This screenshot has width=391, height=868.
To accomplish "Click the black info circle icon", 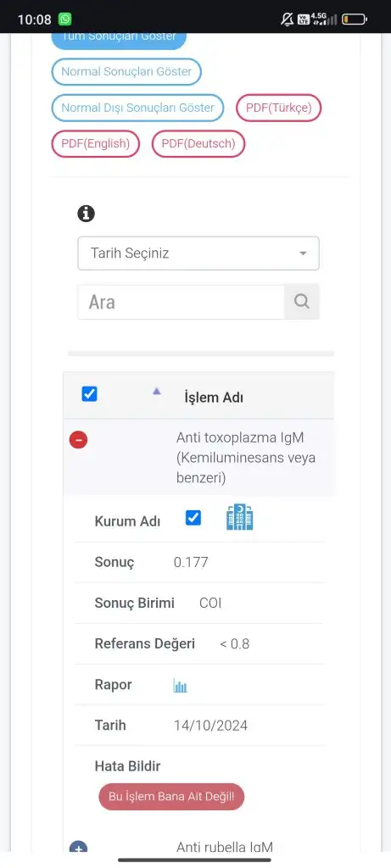I will tap(86, 213).
